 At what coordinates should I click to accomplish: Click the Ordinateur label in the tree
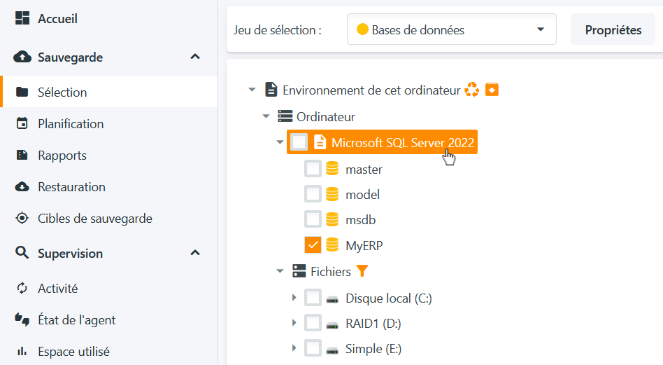(x=326, y=116)
